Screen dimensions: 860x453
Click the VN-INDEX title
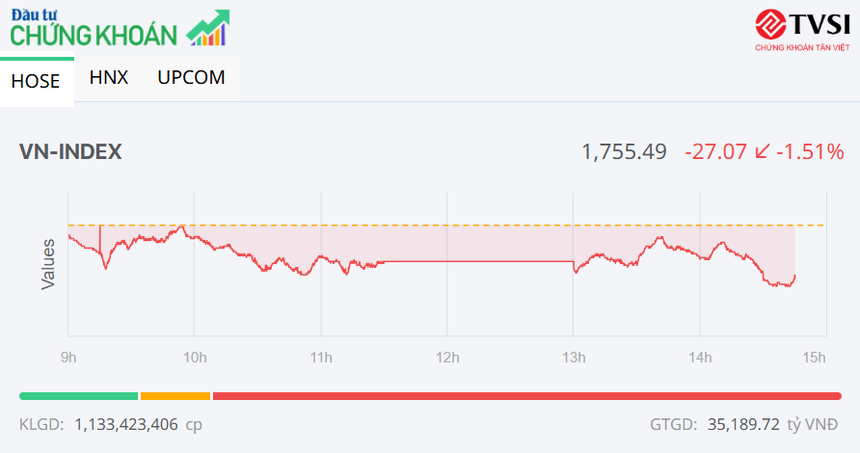click(x=70, y=152)
